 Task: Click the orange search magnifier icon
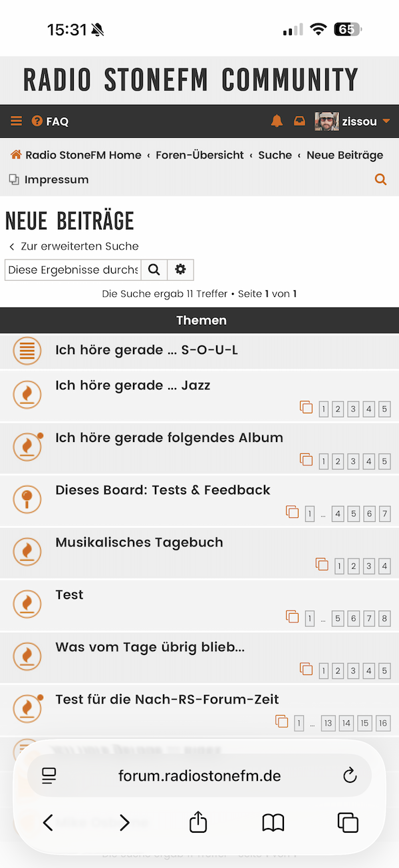(380, 179)
